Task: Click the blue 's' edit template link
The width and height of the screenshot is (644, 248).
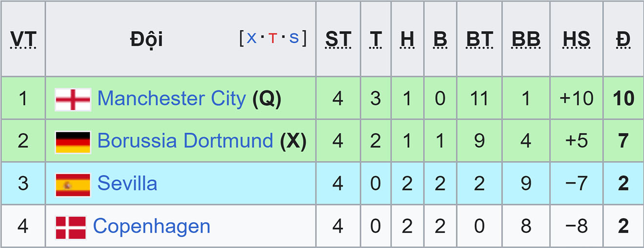Action: pyautogui.click(x=294, y=38)
